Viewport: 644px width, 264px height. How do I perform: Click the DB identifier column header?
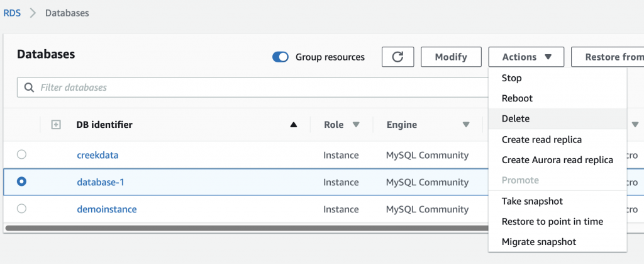click(104, 125)
